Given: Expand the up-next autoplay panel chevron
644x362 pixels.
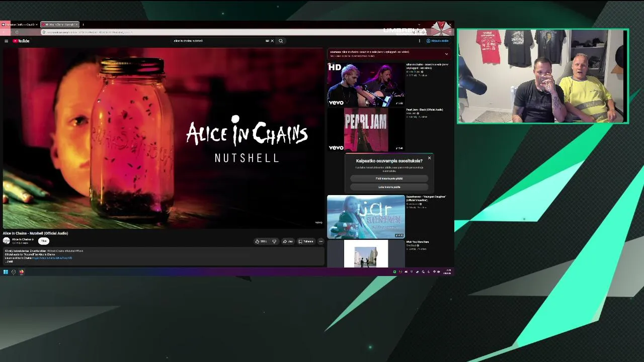Looking at the screenshot, I should [446, 54].
